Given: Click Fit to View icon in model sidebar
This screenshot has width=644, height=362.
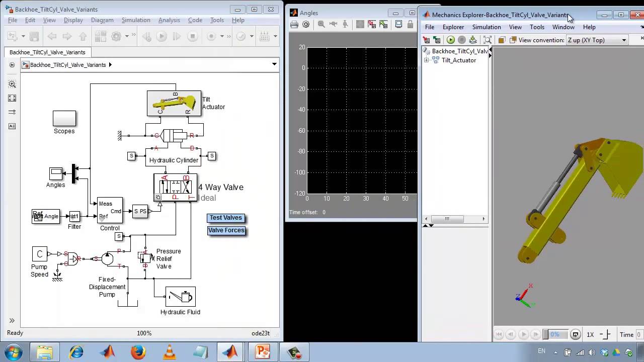Looking at the screenshot, I should [x=12, y=98].
